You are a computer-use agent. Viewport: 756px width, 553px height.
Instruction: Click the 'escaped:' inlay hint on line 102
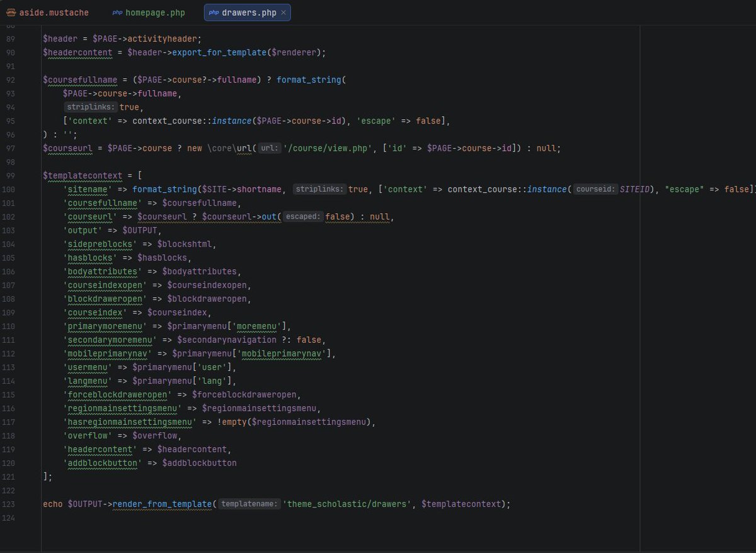304,216
